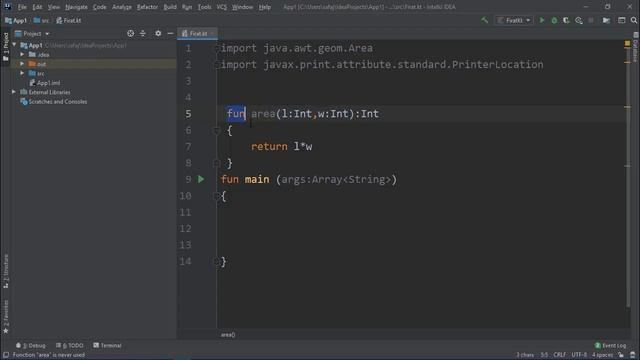Open the TODO tool window button

[70, 345]
